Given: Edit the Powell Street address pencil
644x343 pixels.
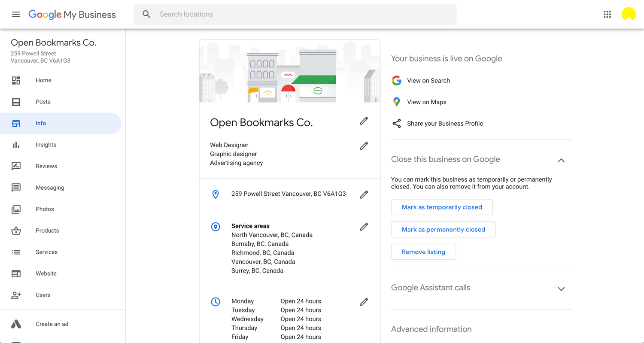Looking at the screenshot, I should (x=364, y=194).
